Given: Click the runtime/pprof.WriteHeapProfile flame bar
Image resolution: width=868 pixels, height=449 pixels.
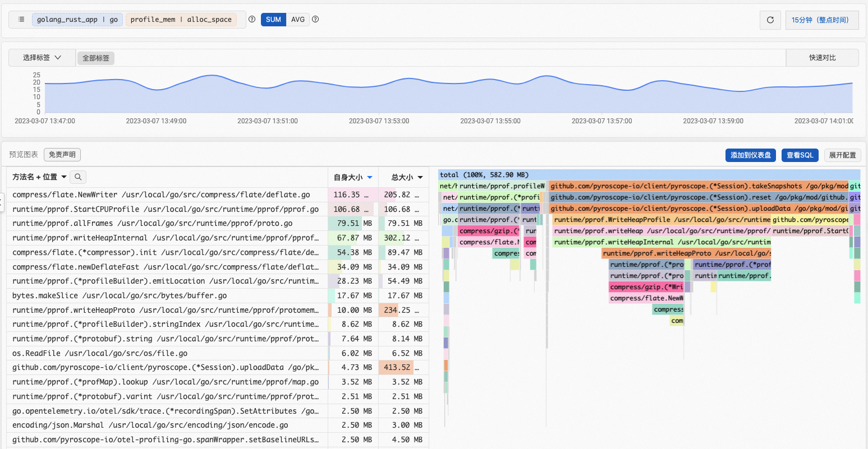Looking at the screenshot, I should 662,220.
